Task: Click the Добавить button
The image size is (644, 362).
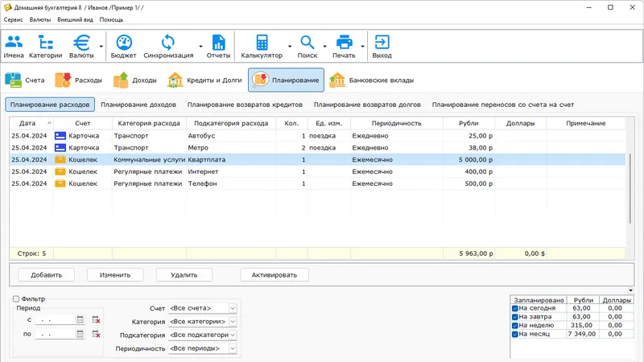Action: [x=47, y=275]
